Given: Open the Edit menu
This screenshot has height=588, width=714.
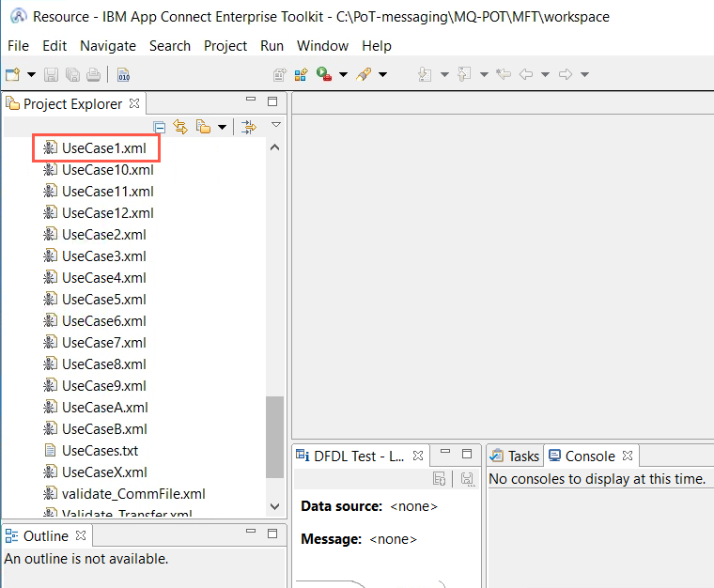Looking at the screenshot, I should click(54, 46).
